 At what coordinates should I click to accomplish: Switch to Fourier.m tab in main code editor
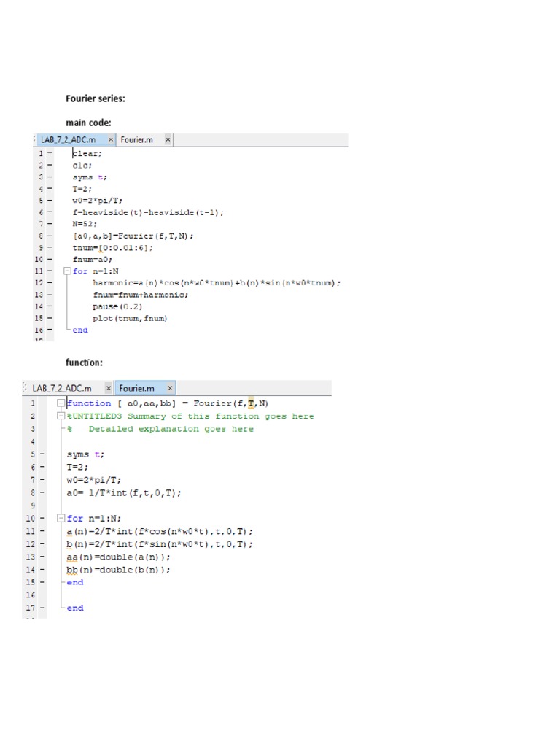136,139
